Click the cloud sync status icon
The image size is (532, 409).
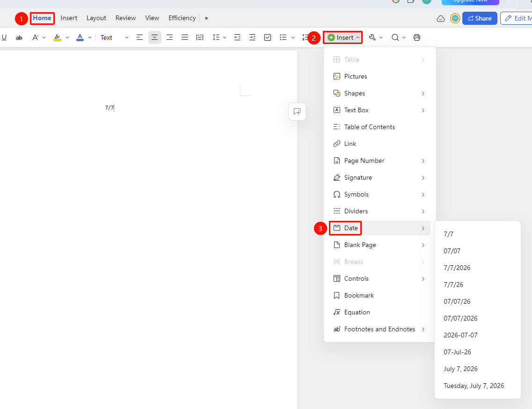(440, 18)
